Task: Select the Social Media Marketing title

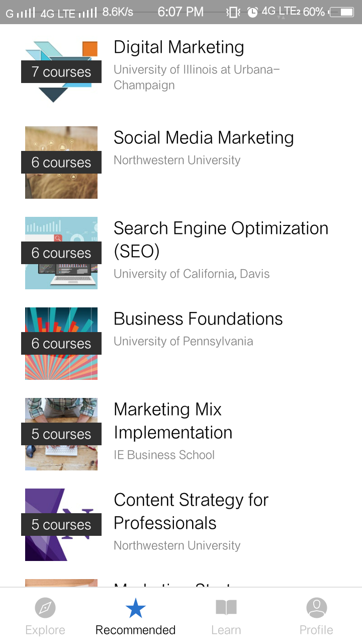Action: [204, 138]
